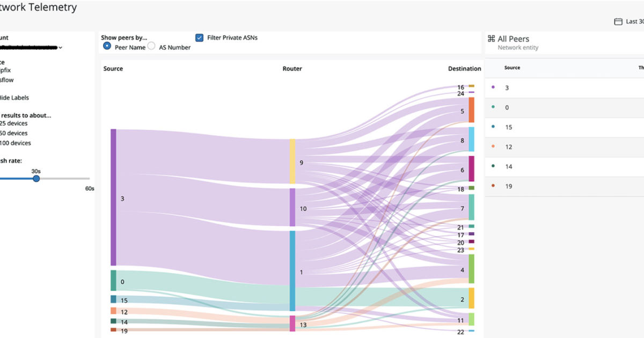Uncheck the Filter Private ASNs checkbox
Screen dimensions: 644x338
(199, 38)
